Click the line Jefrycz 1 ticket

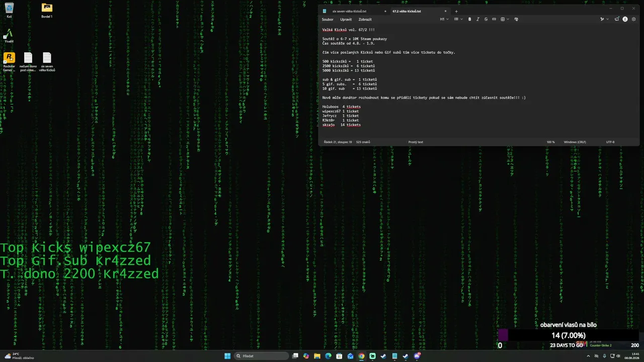(340, 116)
